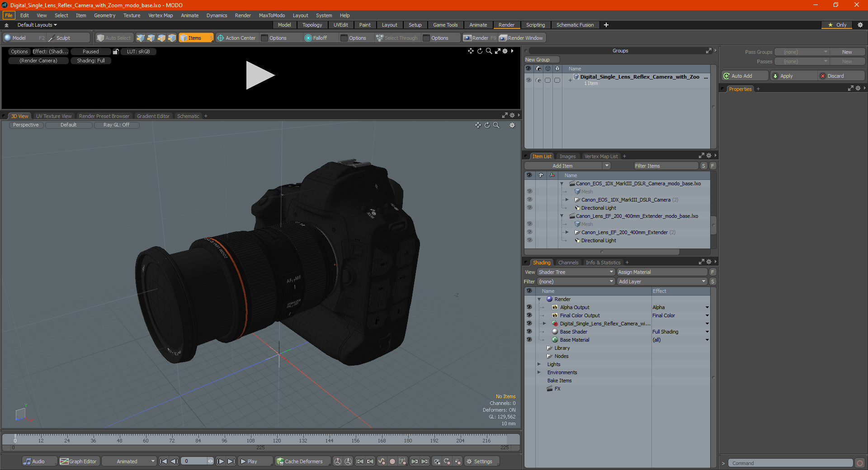Viewport: 868px width, 470px height.
Task: Open the MaxToModo menu
Action: (x=272, y=15)
